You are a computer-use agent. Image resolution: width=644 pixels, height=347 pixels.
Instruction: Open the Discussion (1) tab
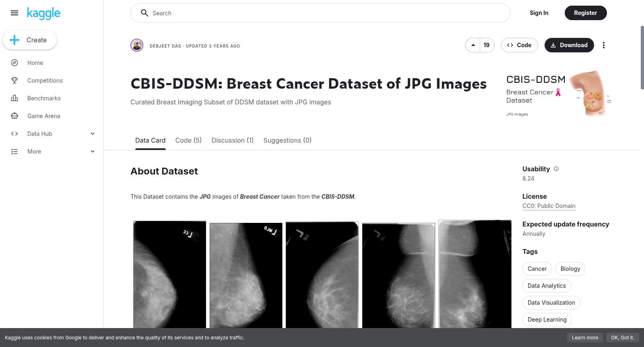pyautogui.click(x=233, y=140)
